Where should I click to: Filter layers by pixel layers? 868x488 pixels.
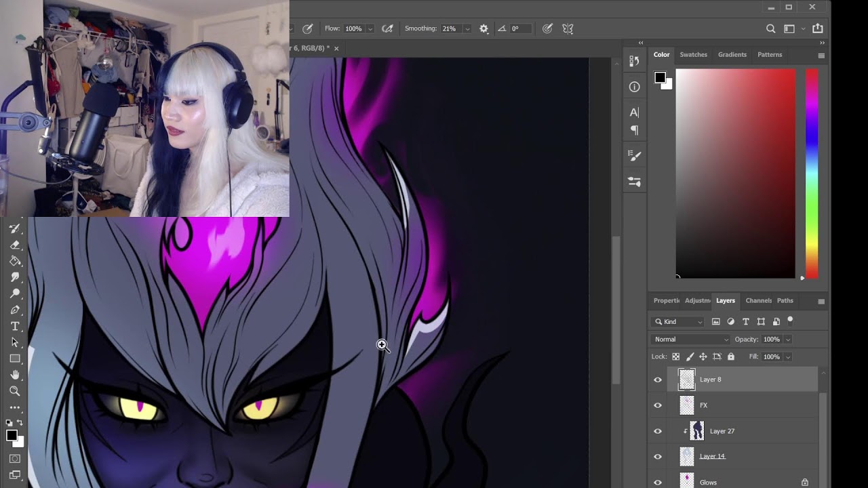[x=715, y=321]
